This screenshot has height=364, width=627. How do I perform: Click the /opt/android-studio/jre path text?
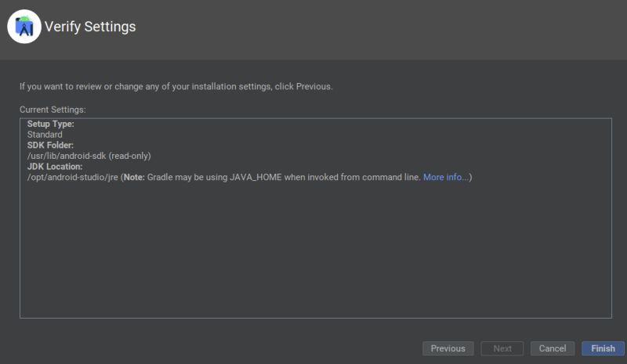click(73, 177)
